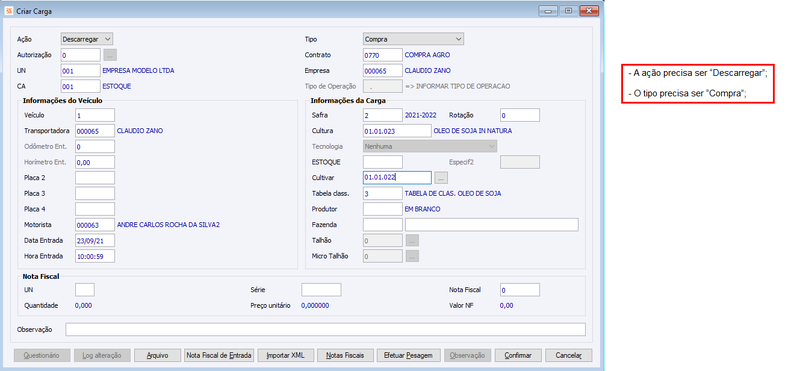This screenshot has height=371, width=800.
Task: Click the disabled Observação button
Action: coord(467,355)
